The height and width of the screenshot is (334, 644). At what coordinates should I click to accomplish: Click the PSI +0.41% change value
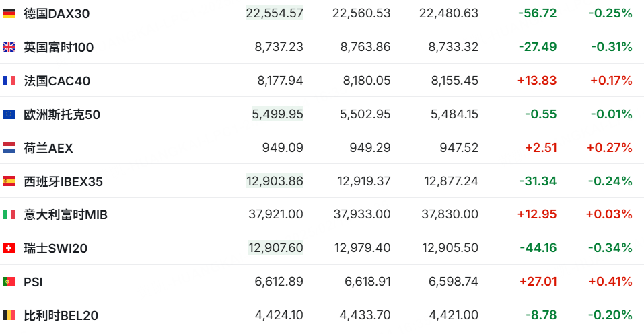click(x=610, y=282)
